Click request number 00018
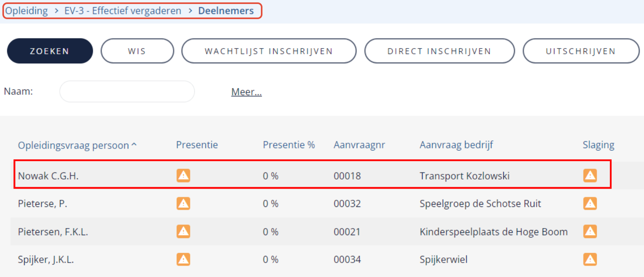This screenshot has width=644, height=277. [347, 176]
